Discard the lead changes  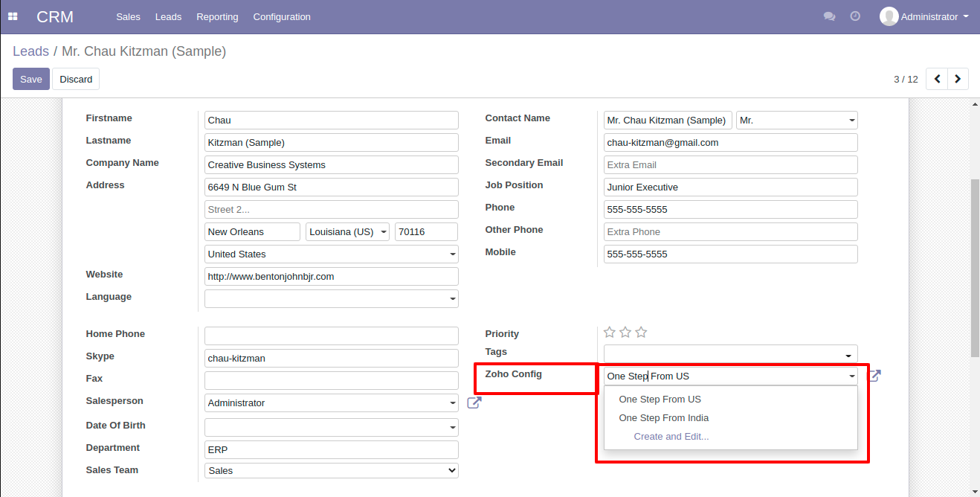coord(76,79)
